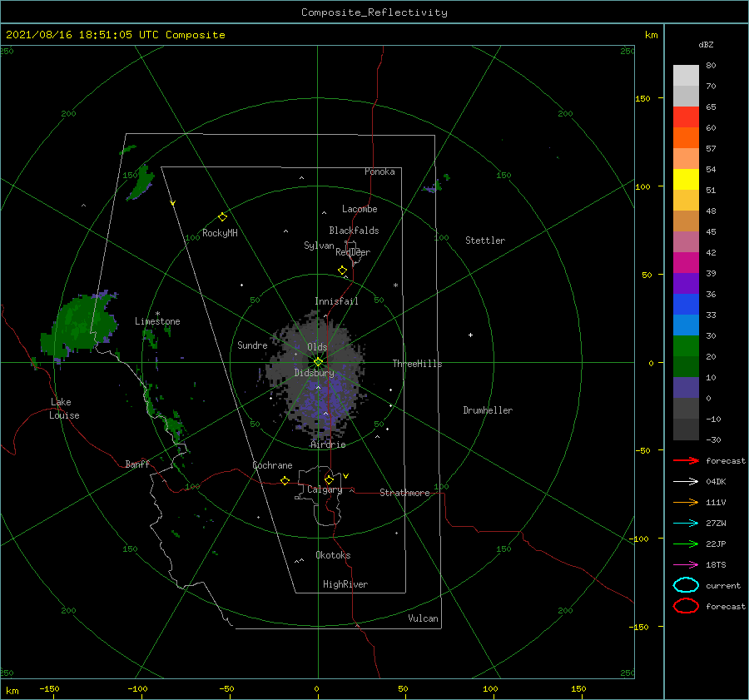Click the Drumheller label
Viewport: 749px width, 700px height.
click(x=488, y=410)
